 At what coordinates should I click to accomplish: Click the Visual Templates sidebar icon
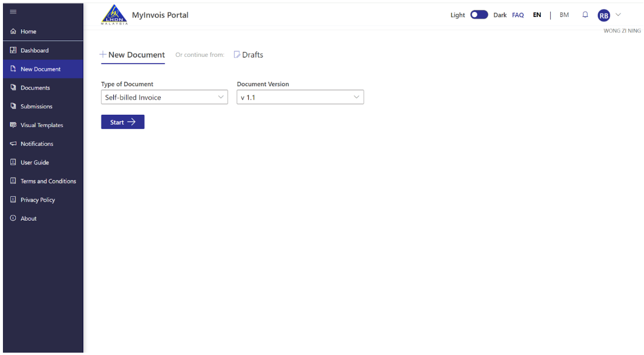tap(13, 125)
